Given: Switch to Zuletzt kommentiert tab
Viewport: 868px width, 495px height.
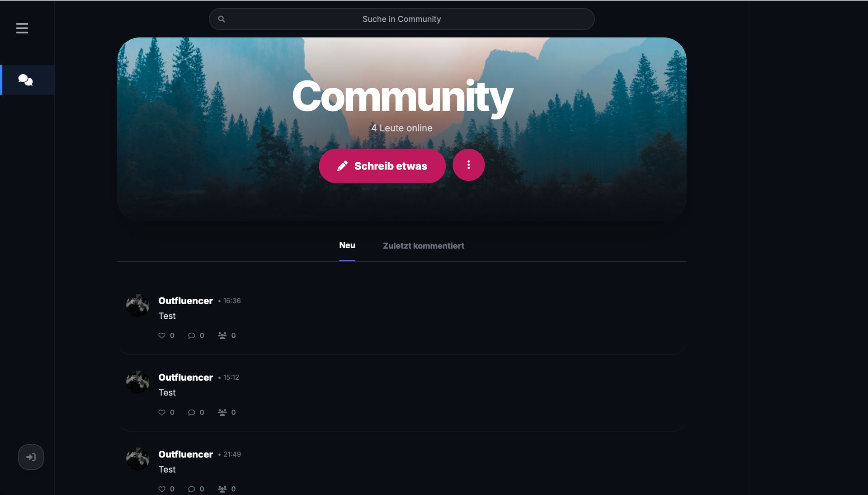Looking at the screenshot, I should 423,246.
